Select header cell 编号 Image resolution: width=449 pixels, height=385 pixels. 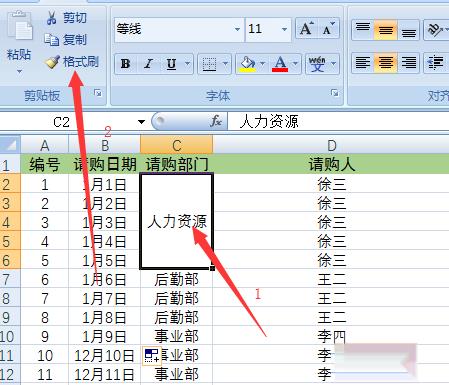click(x=45, y=164)
